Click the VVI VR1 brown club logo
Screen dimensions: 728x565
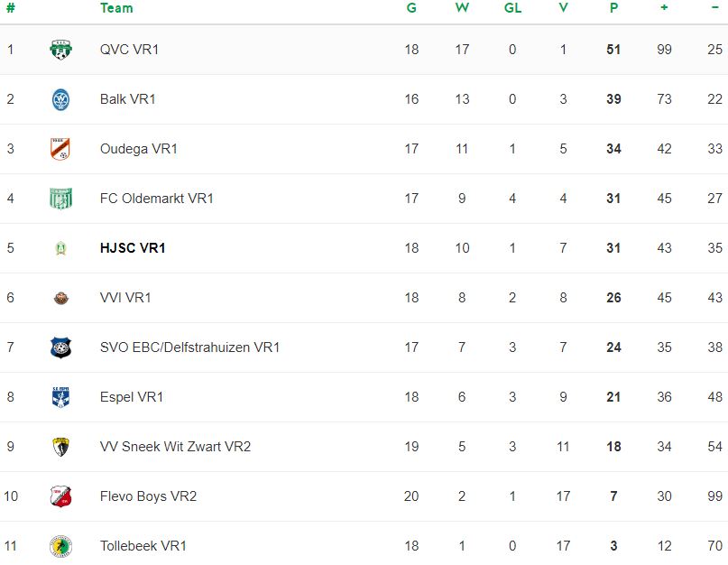tap(60, 298)
